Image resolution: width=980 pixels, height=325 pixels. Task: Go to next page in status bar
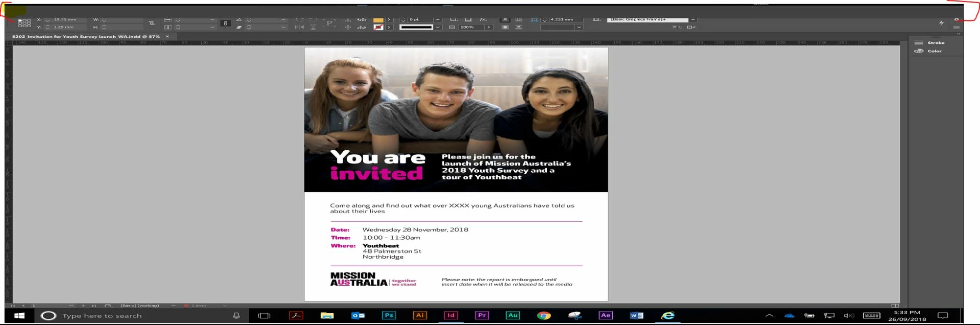(83, 306)
